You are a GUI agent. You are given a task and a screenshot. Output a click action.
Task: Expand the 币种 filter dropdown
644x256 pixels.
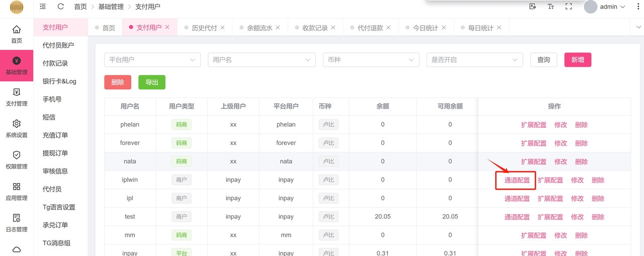point(371,60)
